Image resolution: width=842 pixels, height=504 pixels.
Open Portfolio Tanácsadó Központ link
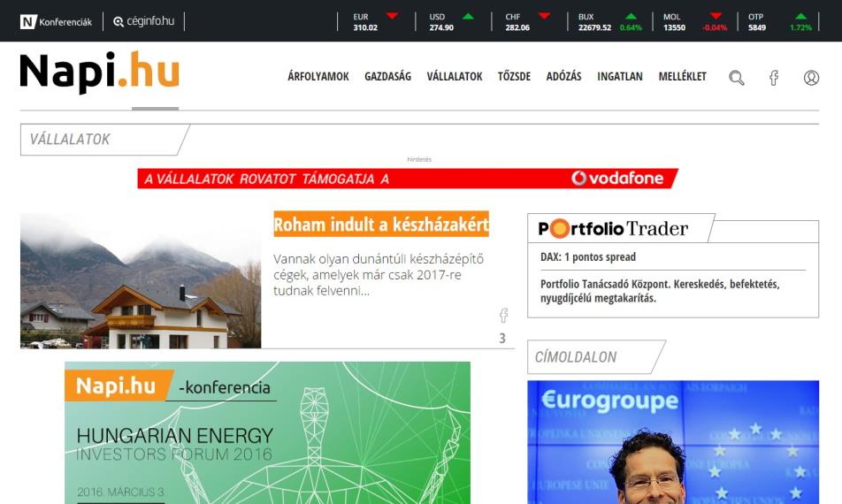(660, 291)
